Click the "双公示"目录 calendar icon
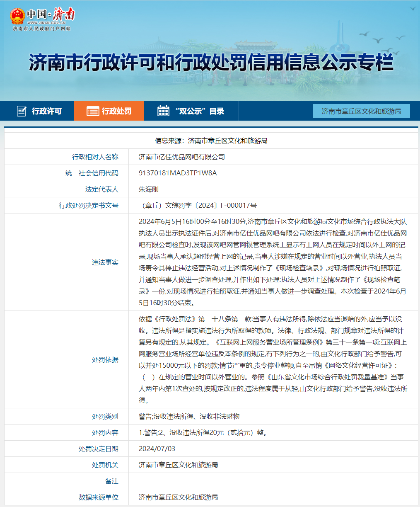Viewport: 420px width, 507px height. (x=163, y=111)
